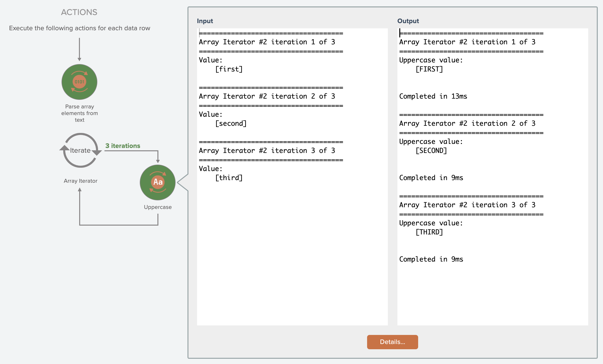The height and width of the screenshot is (364, 603).
Task: Select the Uppercase action icon
Action: (158, 182)
